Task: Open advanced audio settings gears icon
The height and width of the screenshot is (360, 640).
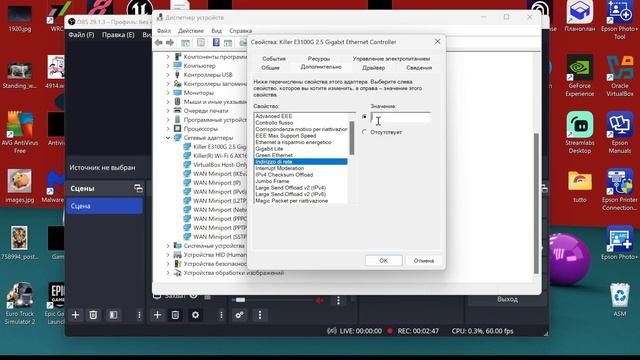Action: [x=240, y=315]
